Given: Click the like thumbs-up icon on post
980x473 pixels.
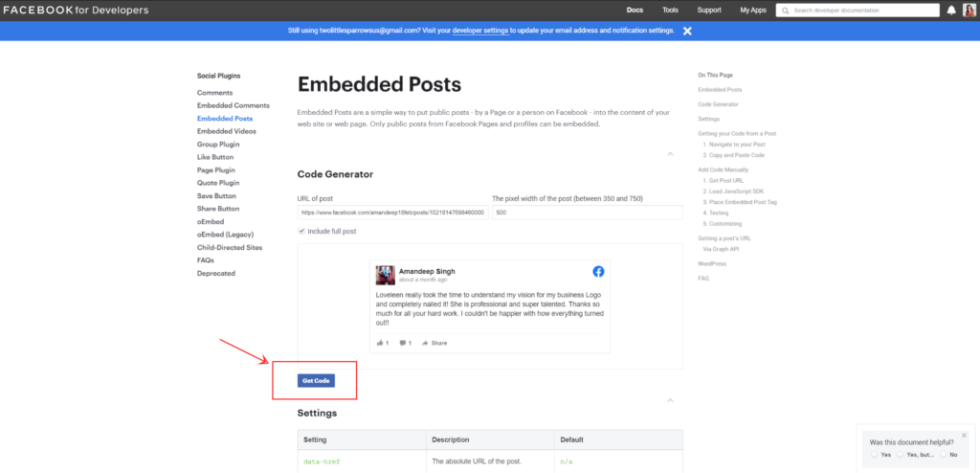Looking at the screenshot, I should tap(380, 343).
